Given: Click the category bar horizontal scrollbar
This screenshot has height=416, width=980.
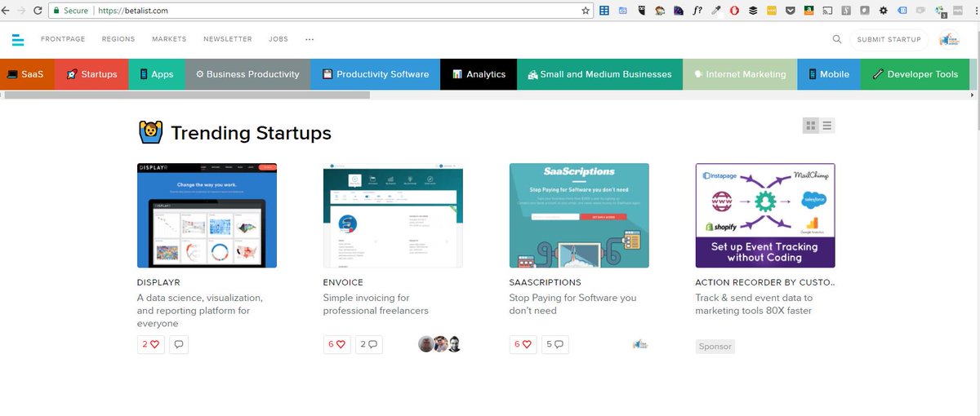Looking at the screenshot, I should (186, 95).
